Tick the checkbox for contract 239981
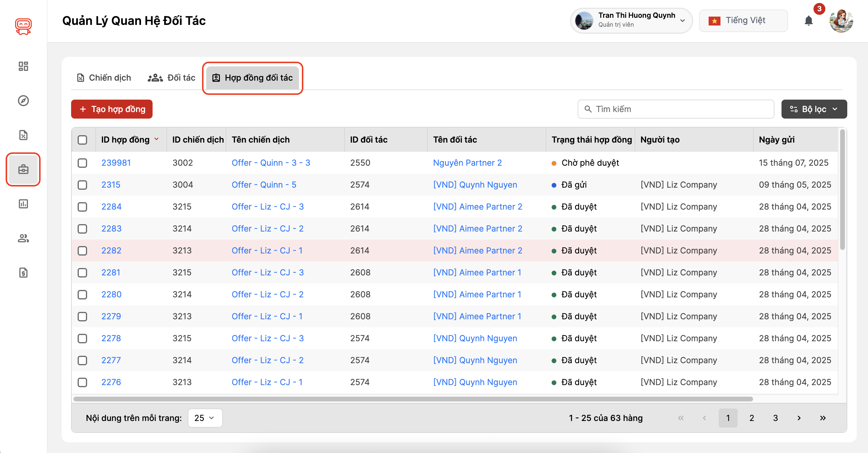Image resolution: width=868 pixels, height=453 pixels. point(82,163)
